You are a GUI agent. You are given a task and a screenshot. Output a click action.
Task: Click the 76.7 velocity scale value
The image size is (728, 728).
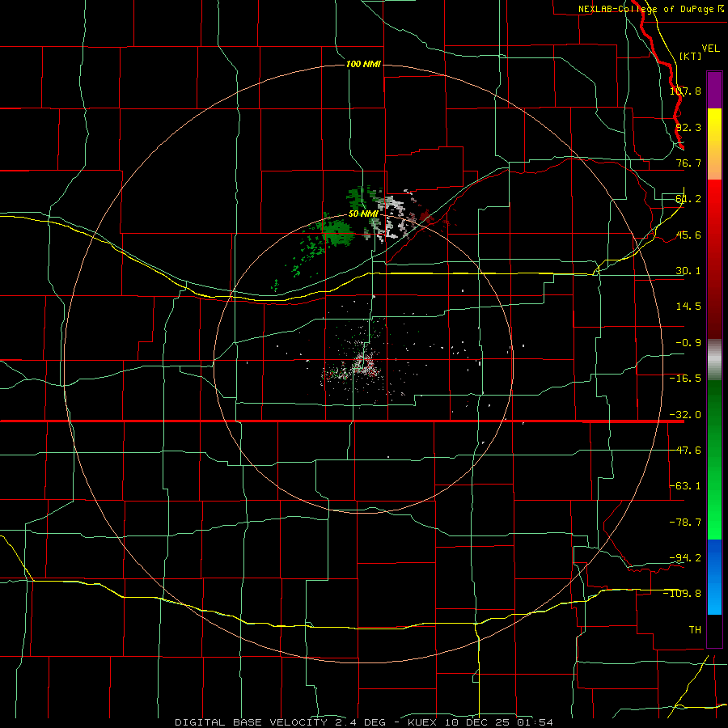(x=688, y=163)
